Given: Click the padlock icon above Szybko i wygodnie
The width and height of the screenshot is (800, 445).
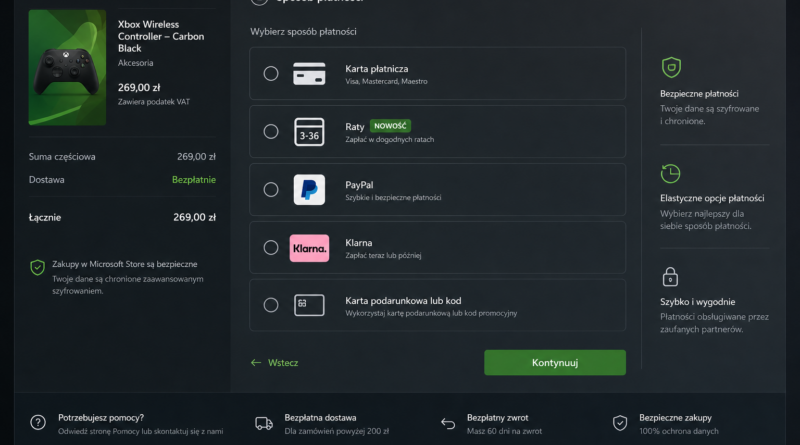Looking at the screenshot, I should click(x=670, y=277).
